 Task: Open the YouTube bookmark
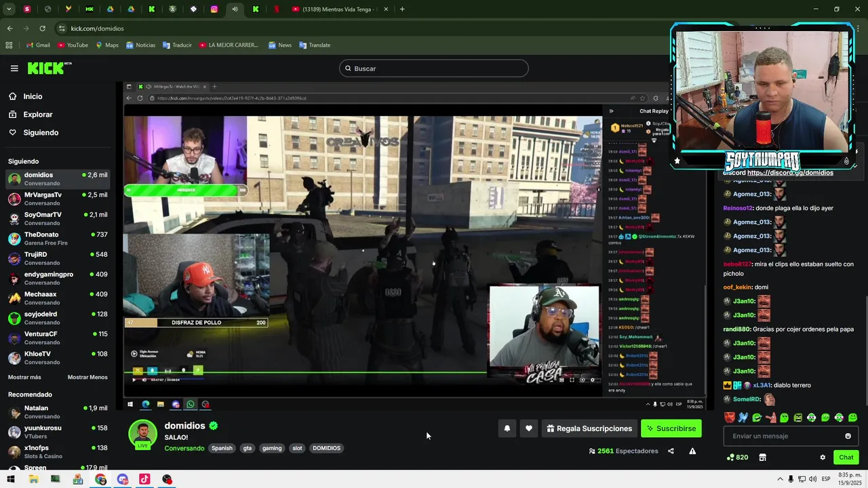73,45
